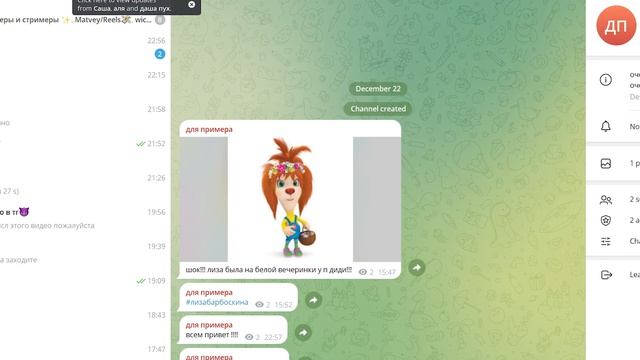Open the ДП channel avatar
The height and width of the screenshot is (360, 640).
tap(616, 25)
